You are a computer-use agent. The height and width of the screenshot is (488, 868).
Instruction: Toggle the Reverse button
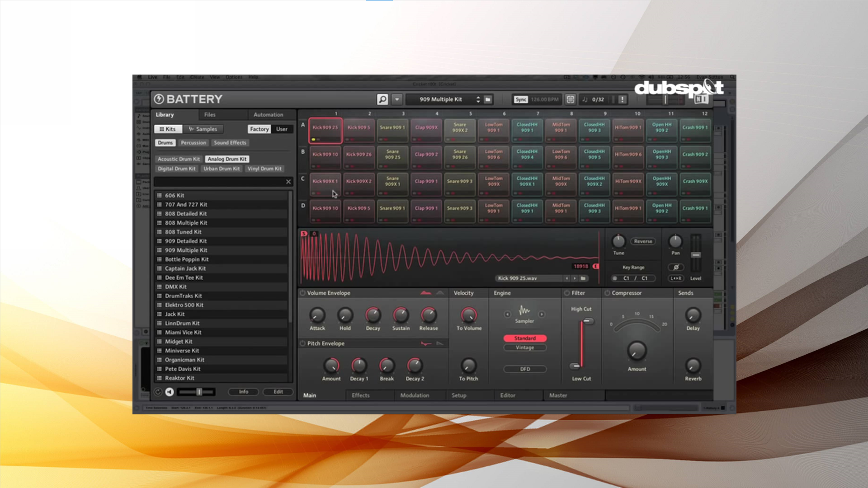pyautogui.click(x=643, y=241)
